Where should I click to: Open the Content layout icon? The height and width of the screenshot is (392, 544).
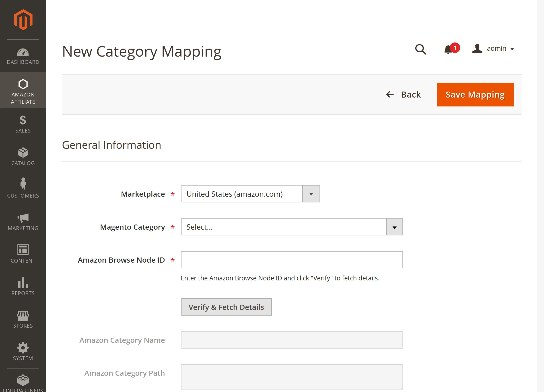[x=23, y=250]
